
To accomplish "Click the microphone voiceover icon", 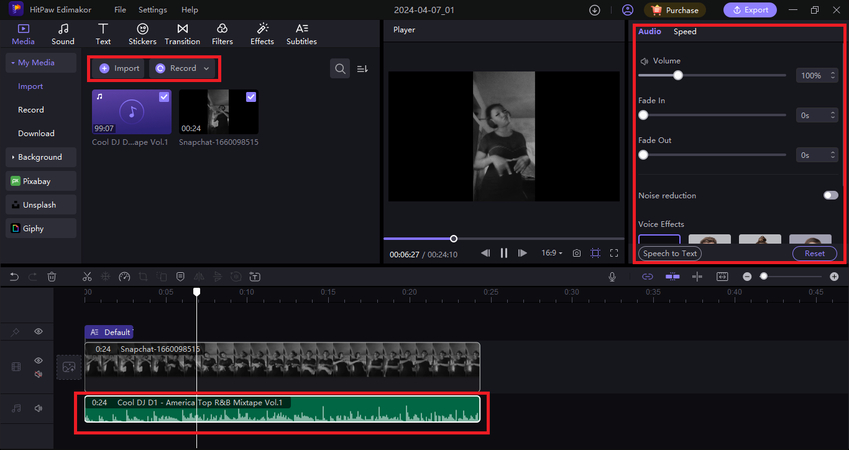I will [x=612, y=276].
